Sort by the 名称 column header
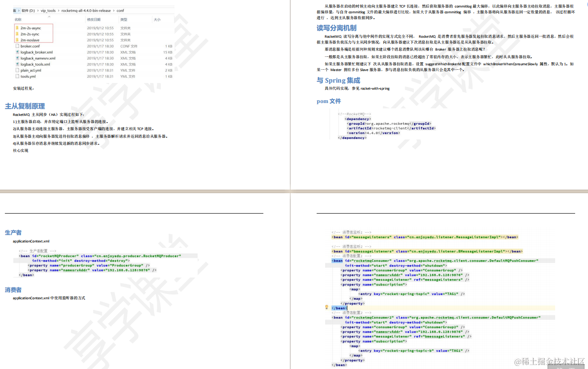Screen dimensions: 588x369 point(18,20)
